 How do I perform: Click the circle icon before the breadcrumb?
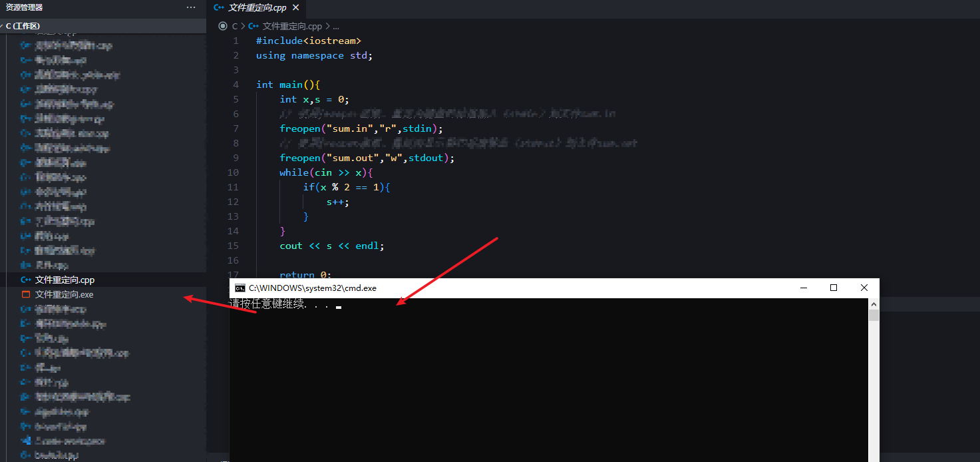click(x=223, y=27)
